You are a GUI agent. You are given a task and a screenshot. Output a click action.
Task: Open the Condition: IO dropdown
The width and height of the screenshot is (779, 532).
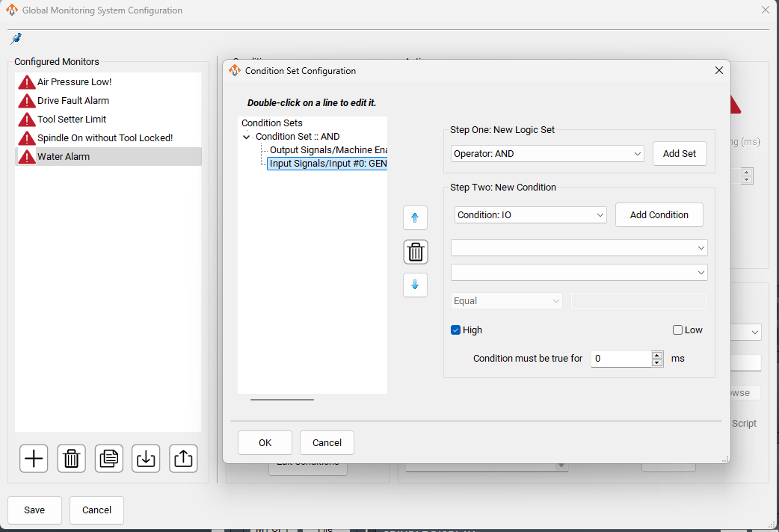point(530,215)
